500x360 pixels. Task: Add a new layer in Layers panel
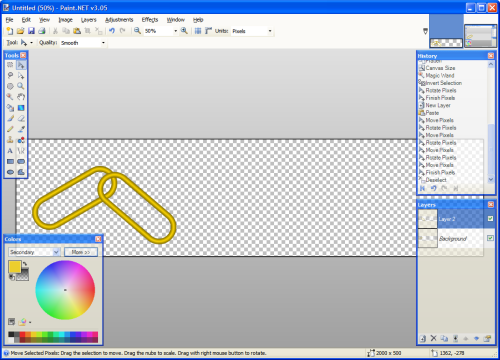coord(423,338)
